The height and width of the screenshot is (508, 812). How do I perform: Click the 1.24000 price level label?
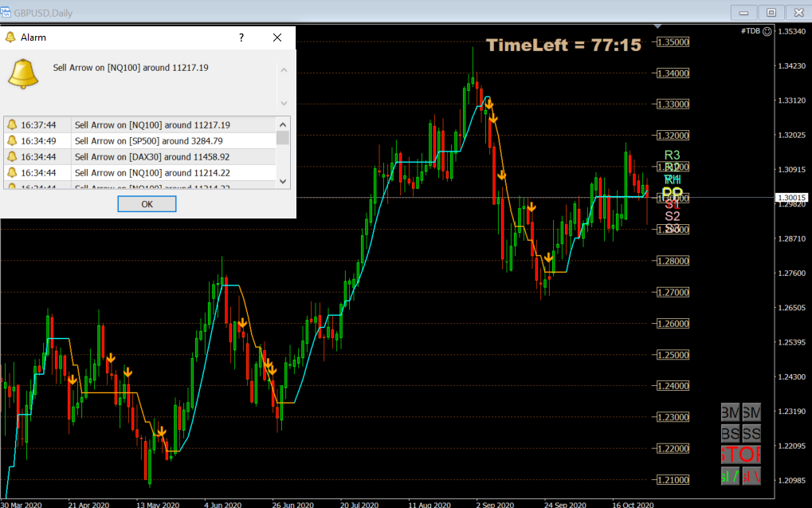[x=673, y=386]
